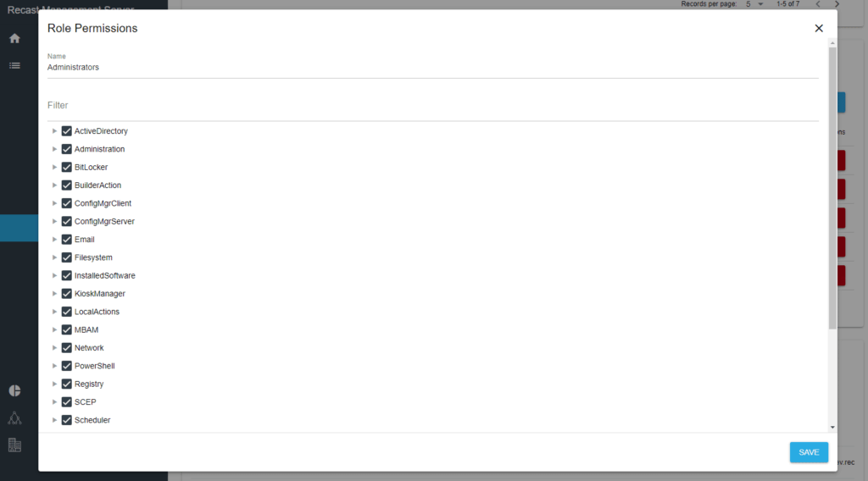868x481 pixels.
Task: Click the home icon in sidebar
Action: click(x=14, y=39)
